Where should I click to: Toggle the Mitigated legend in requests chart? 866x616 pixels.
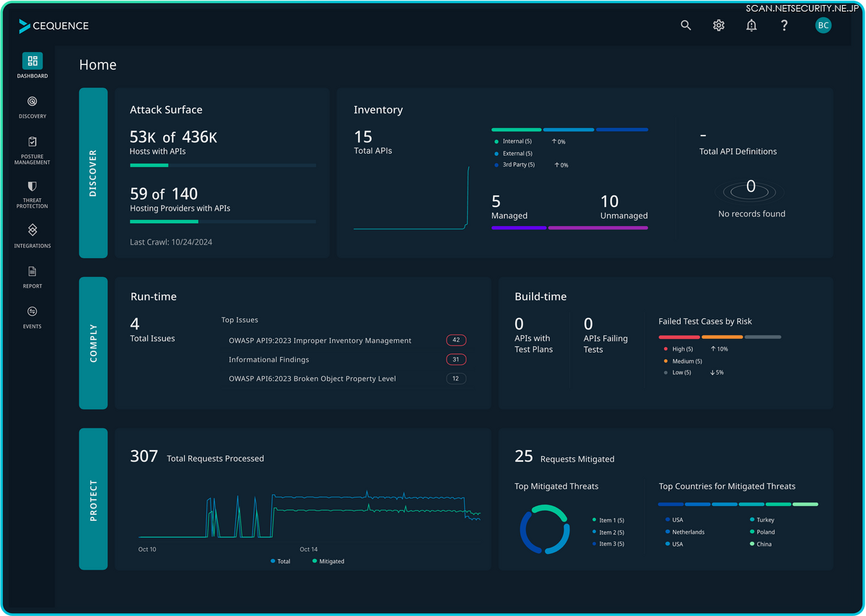pyautogui.click(x=328, y=561)
